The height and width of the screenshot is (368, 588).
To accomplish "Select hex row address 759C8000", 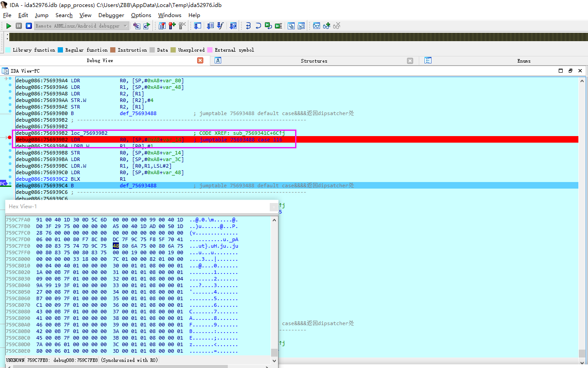I will click(x=18, y=259).
